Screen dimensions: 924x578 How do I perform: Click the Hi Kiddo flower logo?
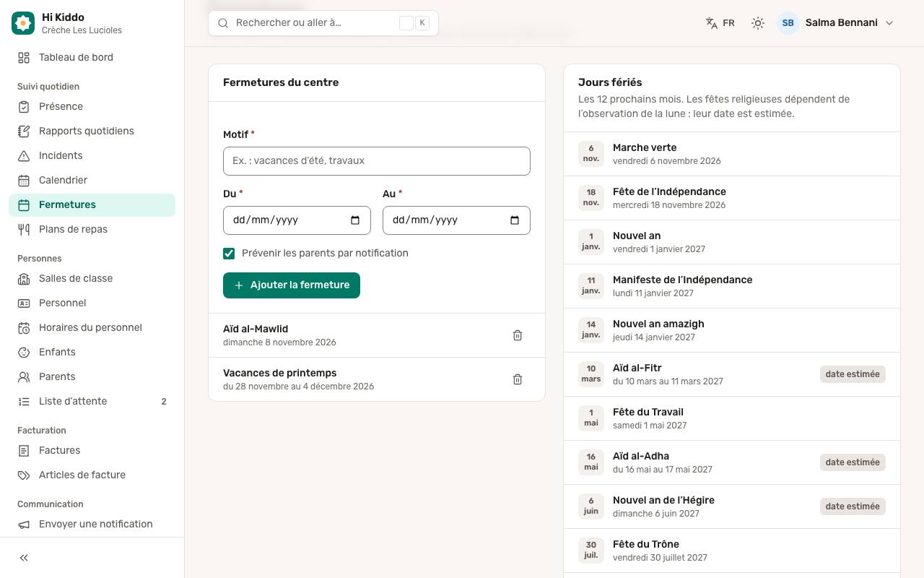pyautogui.click(x=23, y=23)
